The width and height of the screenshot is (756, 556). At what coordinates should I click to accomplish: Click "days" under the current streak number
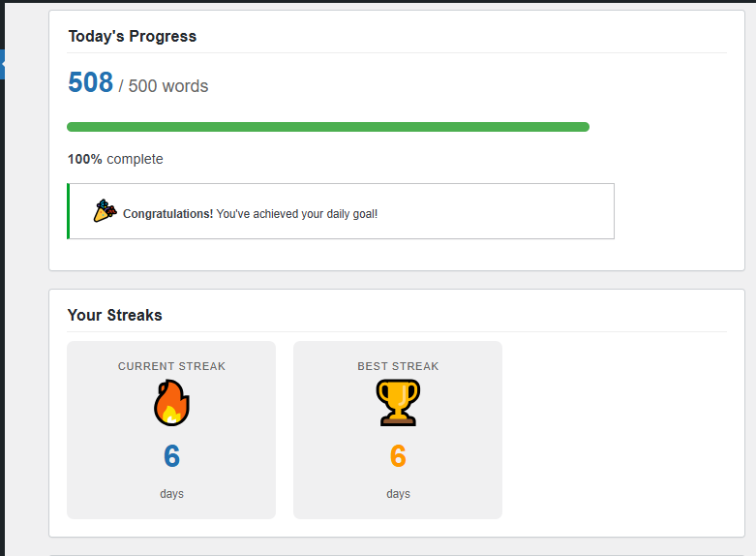(x=171, y=494)
